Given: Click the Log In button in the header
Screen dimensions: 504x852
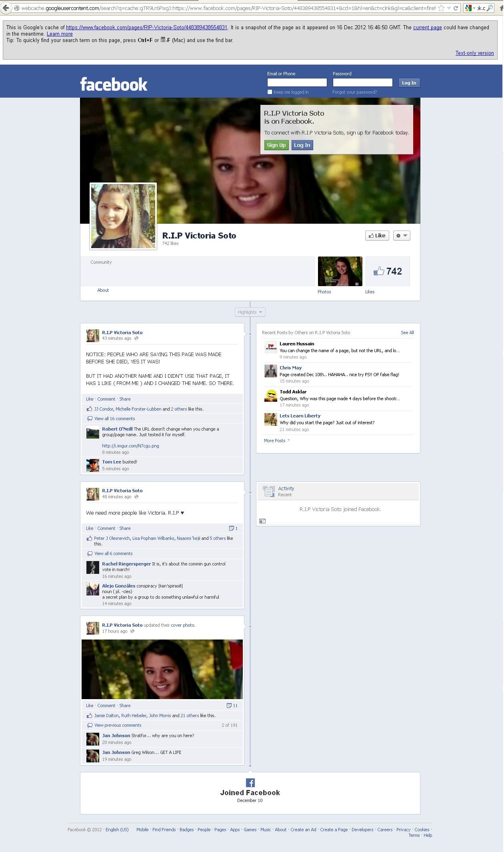Looking at the screenshot, I should click(x=409, y=83).
